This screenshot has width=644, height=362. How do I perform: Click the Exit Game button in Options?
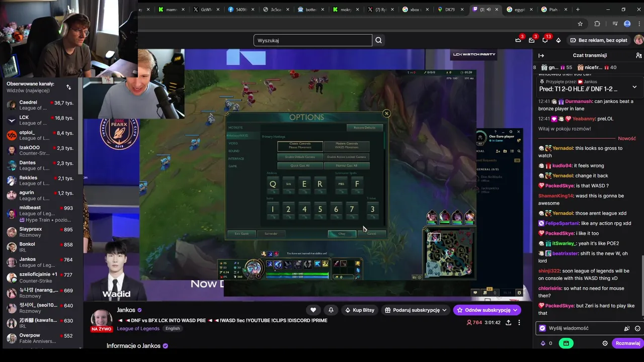242,234
